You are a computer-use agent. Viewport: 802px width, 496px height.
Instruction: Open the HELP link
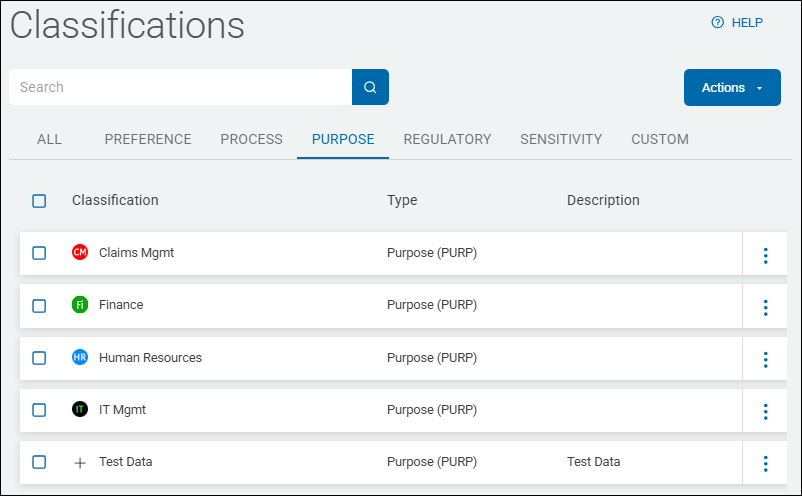tap(737, 22)
